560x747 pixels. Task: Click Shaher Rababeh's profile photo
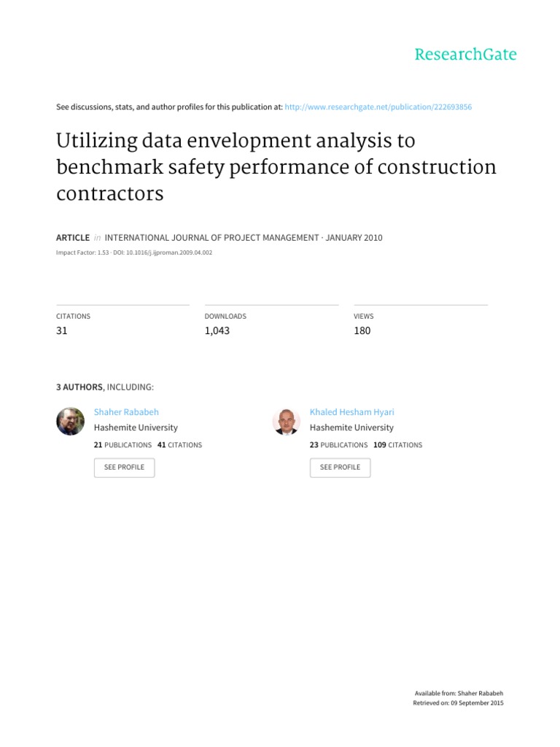[x=71, y=421]
